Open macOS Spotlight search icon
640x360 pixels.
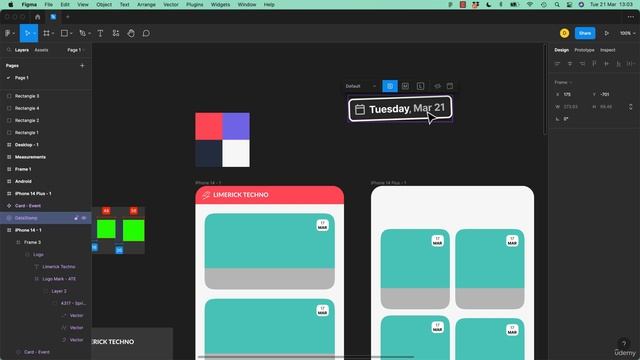[x=557, y=4]
